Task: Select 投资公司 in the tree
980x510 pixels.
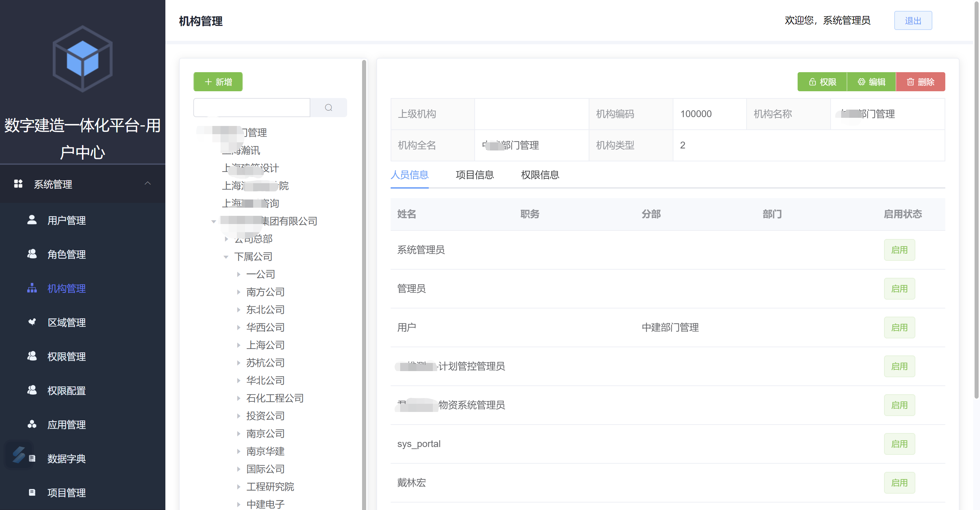Action: [x=265, y=416]
